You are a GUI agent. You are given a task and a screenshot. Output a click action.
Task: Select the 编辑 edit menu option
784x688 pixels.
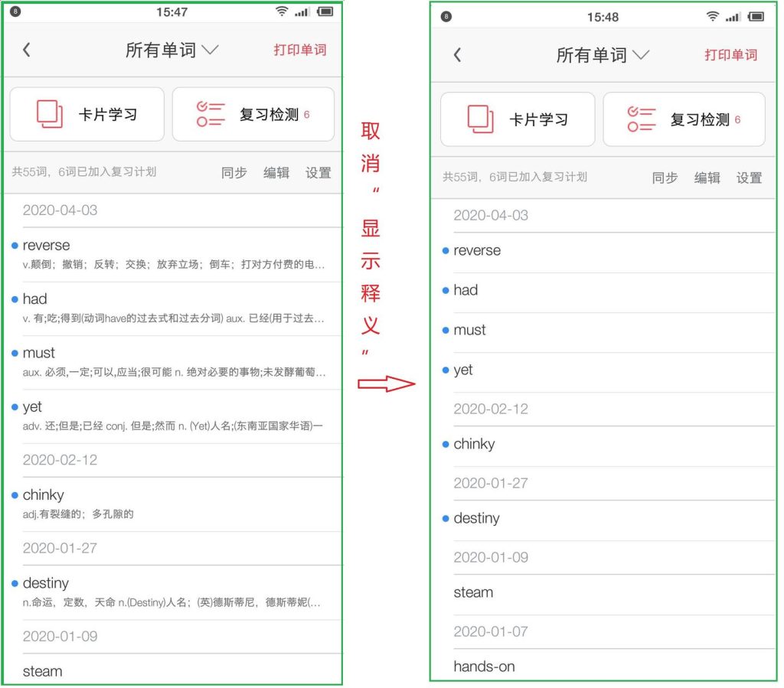pyautogui.click(x=276, y=173)
